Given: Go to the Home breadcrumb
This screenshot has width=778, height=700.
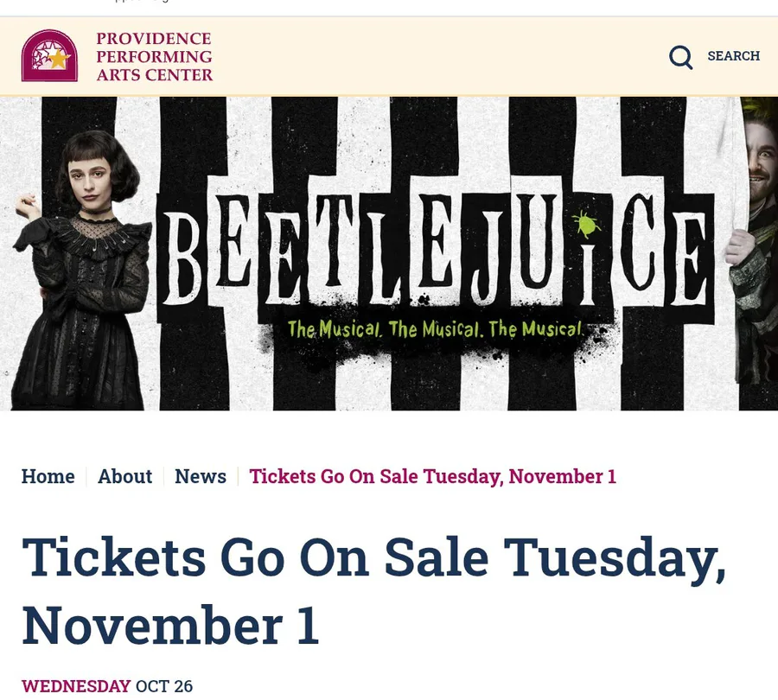Looking at the screenshot, I should coord(48,476).
